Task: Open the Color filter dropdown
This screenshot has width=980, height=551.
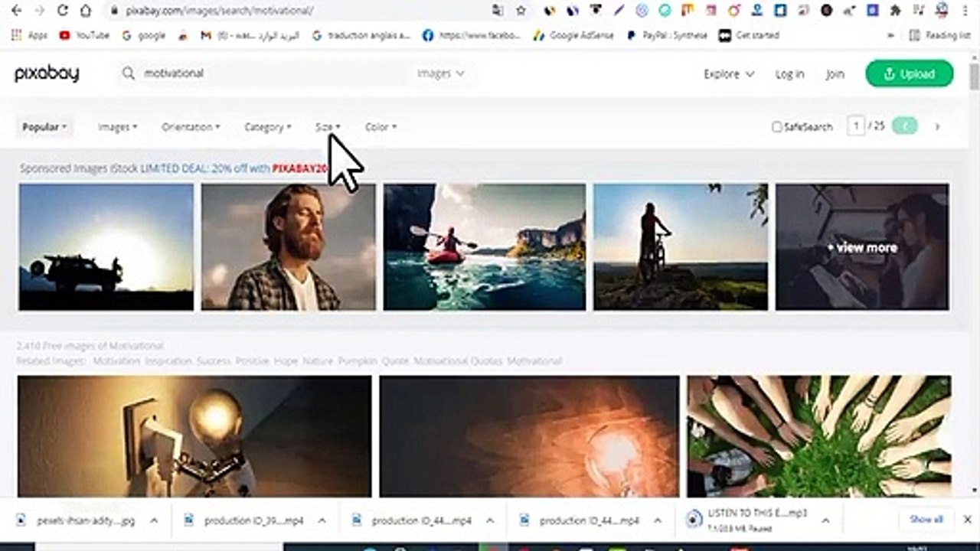Action: click(x=381, y=127)
